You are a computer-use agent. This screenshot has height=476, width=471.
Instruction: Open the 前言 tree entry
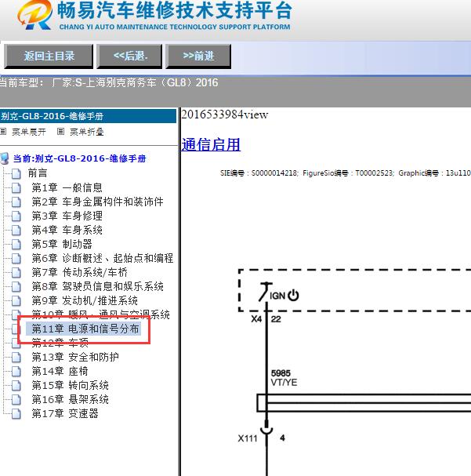coord(38,173)
